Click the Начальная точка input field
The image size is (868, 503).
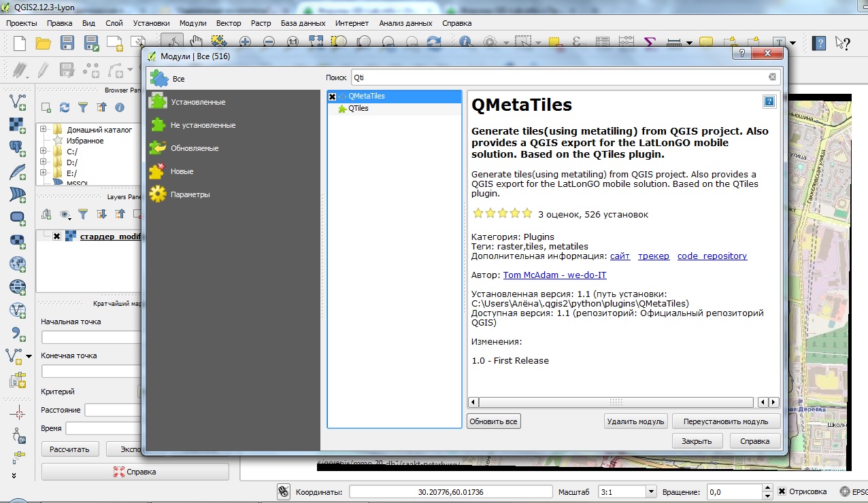coord(92,337)
